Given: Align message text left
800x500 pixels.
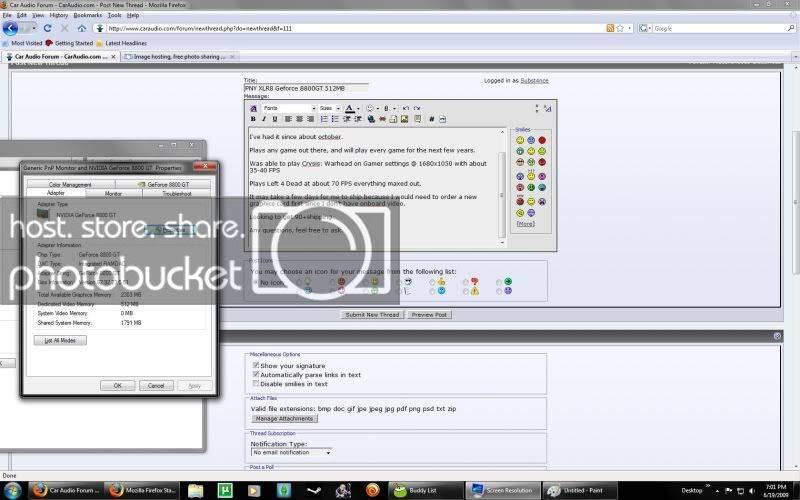Looking at the screenshot, I should coord(288,119).
